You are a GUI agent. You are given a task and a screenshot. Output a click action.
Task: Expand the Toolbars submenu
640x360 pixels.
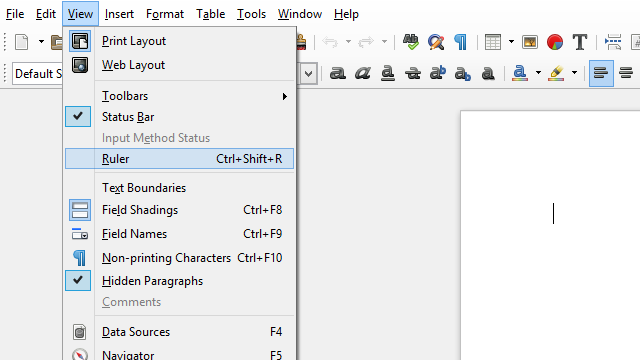[x=180, y=96]
